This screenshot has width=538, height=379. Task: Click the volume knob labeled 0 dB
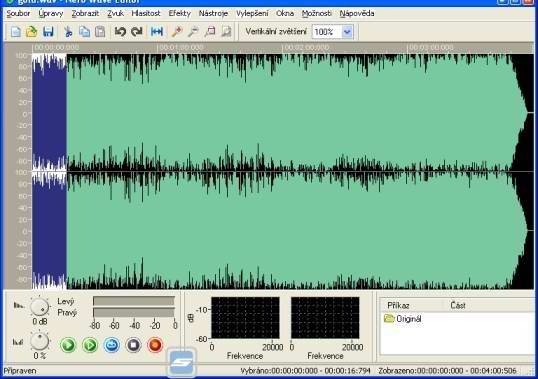[x=39, y=306]
